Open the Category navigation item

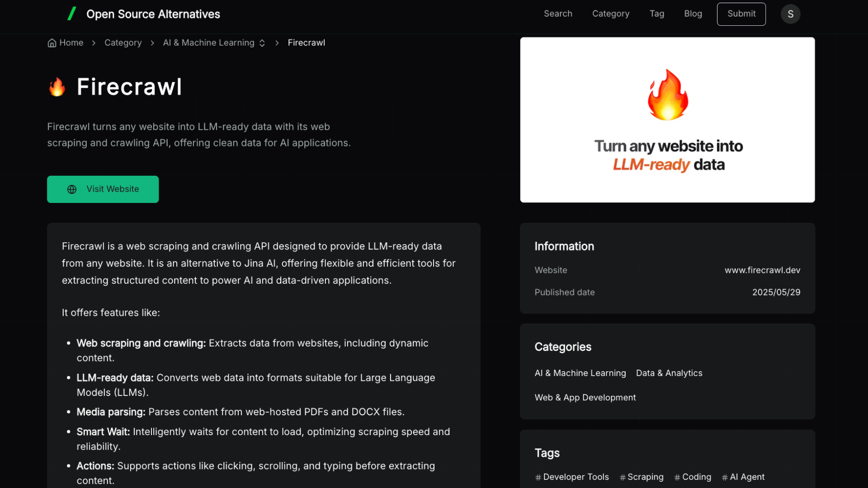point(611,14)
